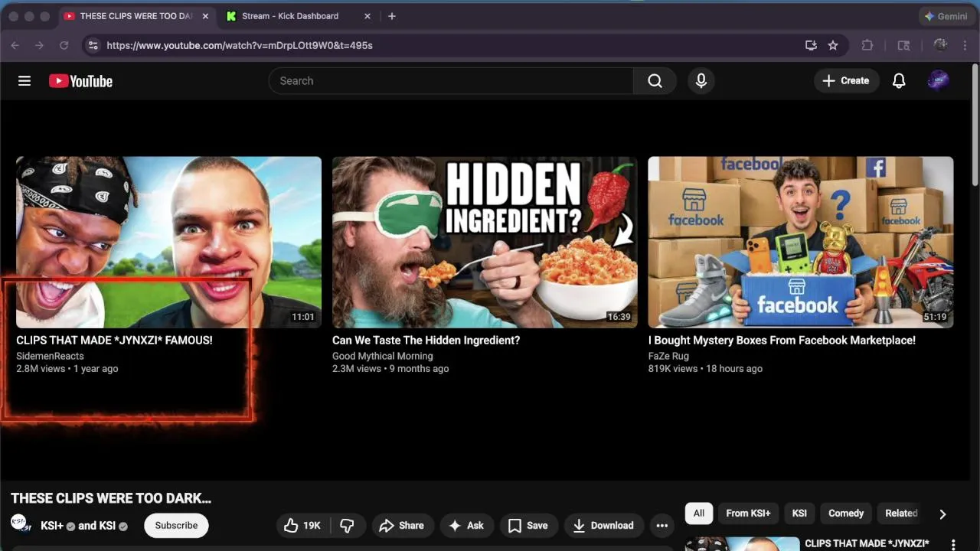The height and width of the screenshot is (551, 980).
Task: Select the Comedy filter chip
Action: (846, 514)
